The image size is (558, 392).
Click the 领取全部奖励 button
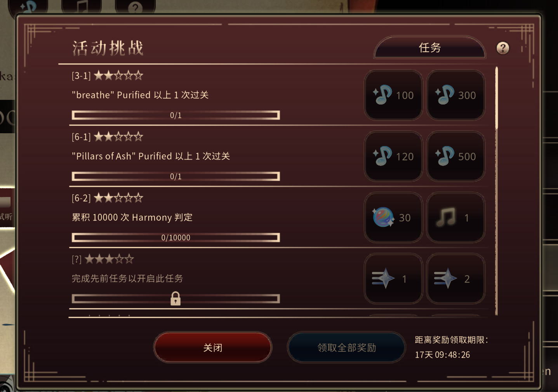click(x=347, y=347)
